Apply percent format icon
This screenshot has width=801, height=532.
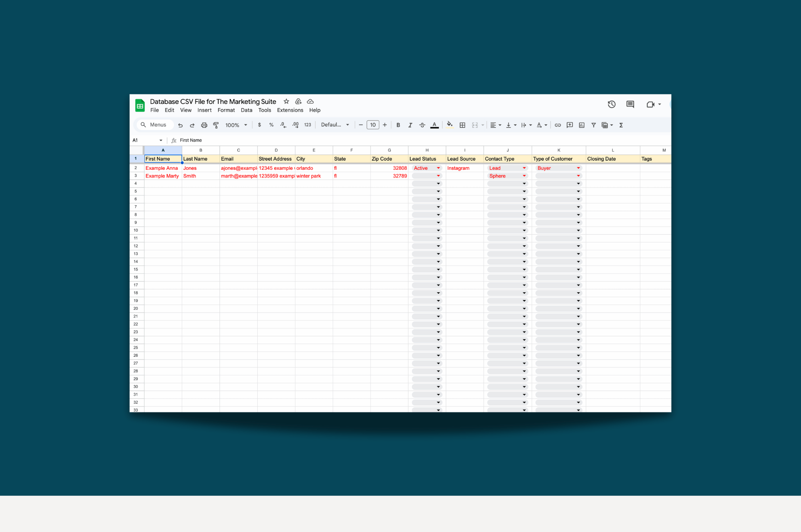coord(271,125)
